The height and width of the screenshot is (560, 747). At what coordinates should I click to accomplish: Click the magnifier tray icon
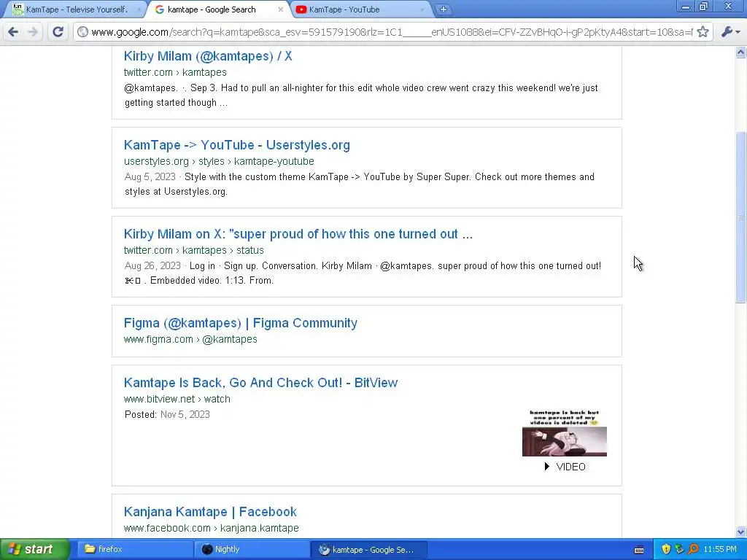pyautogui.click(x=693, y=550)
